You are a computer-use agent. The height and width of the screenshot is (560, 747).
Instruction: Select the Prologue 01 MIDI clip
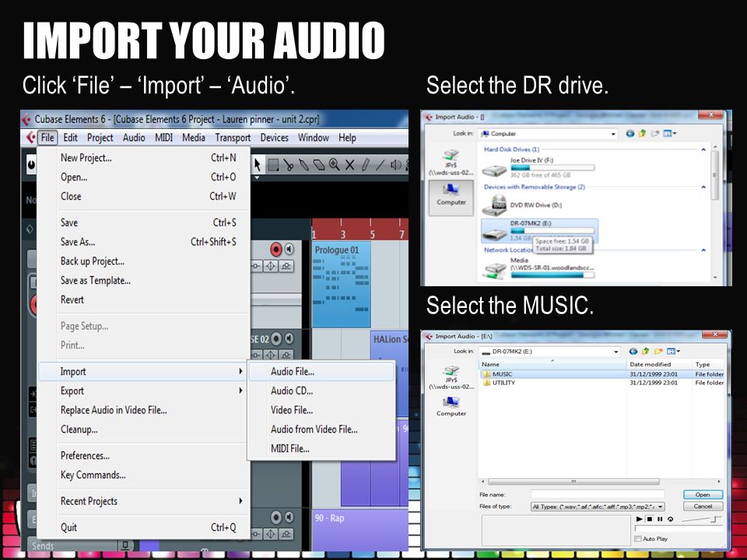pos(342,284)
